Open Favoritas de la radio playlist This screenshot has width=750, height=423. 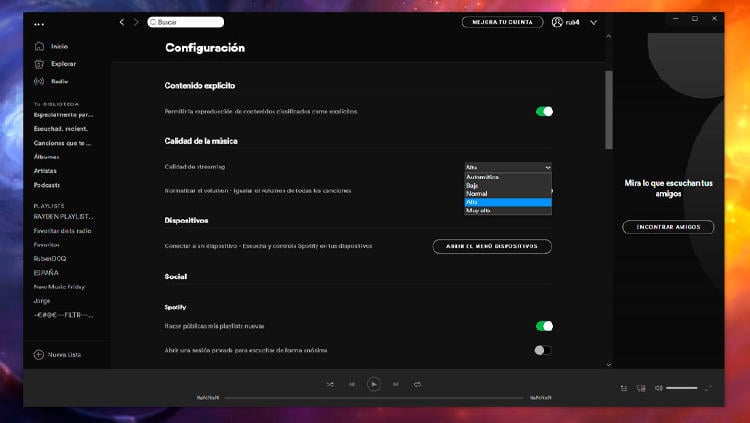[x=62, y=231]
